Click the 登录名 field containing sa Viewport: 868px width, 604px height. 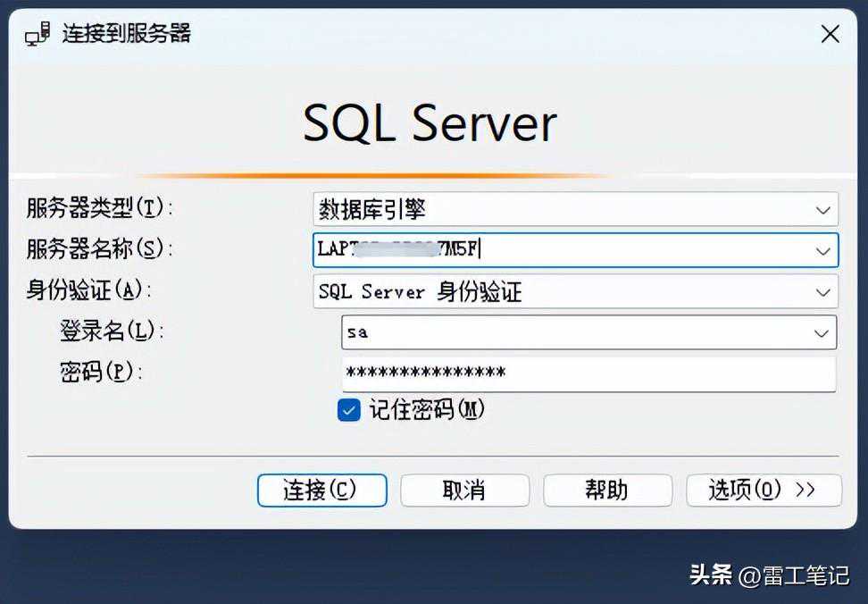[572, 332]
